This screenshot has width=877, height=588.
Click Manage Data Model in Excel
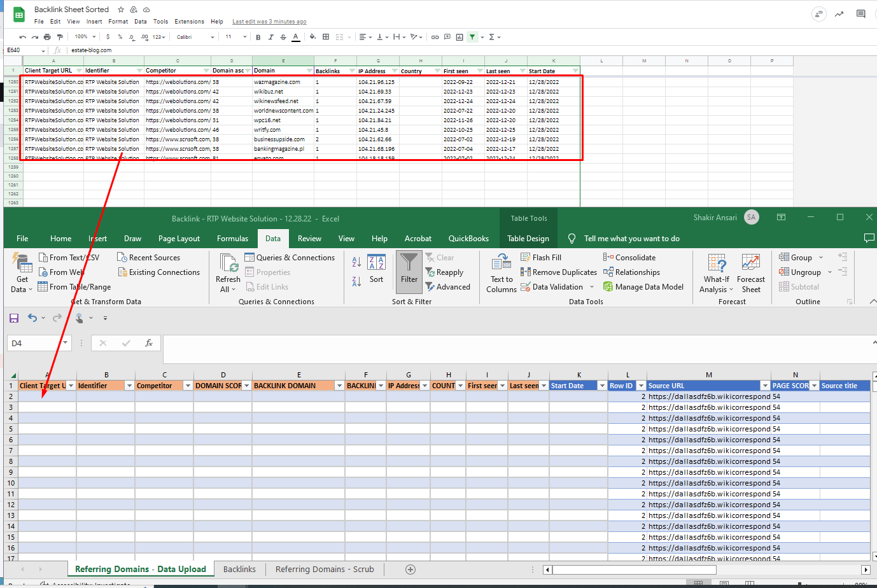coord(643,287)
